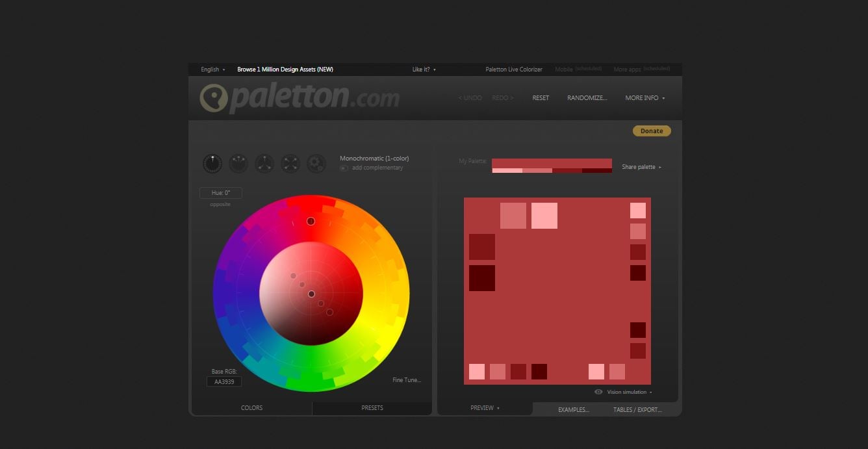Click the darkest shade dot in inner circle
Screen dimensions: 868x449
[329, 313]
